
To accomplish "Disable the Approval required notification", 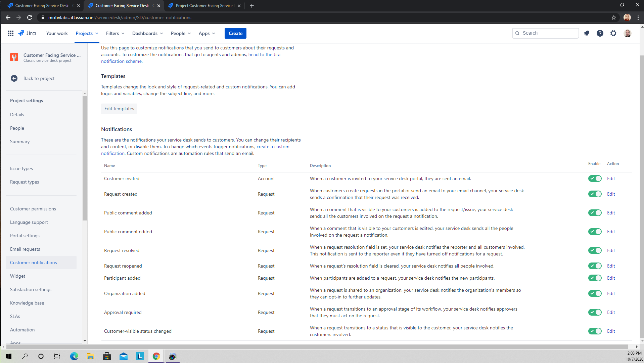I will [x=595, y=312].
